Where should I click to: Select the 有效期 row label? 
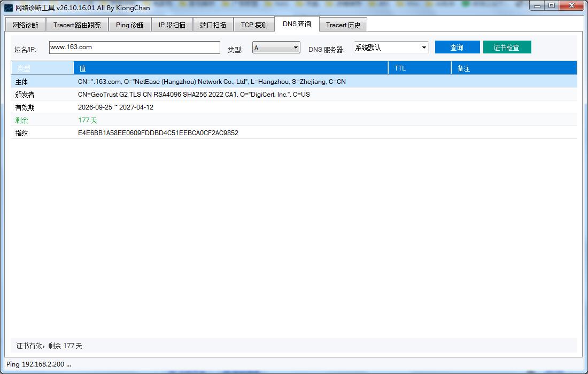[x=25, y=107]
